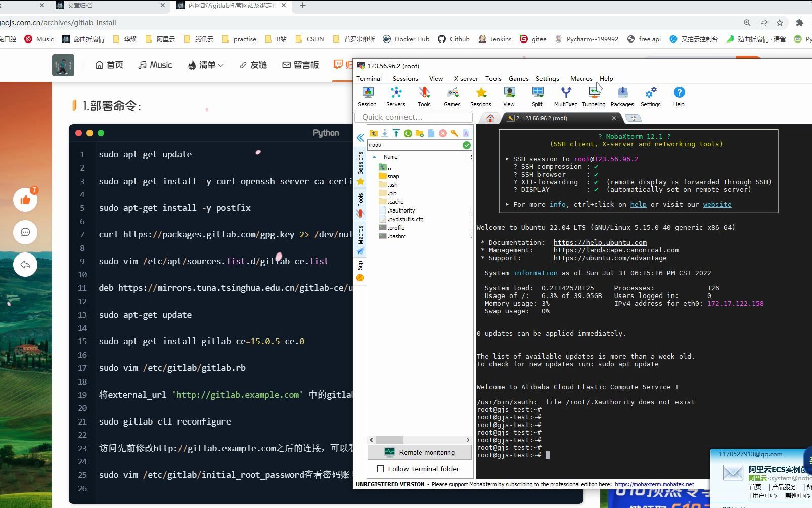Click the key/permissions icon in SFTP toolbar
Screen dimensions: 812x508
(x=455, y=133)
